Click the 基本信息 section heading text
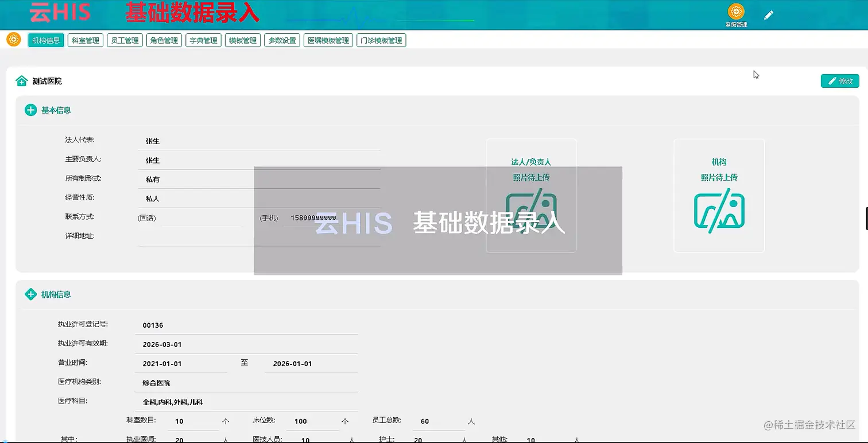868x443 pixels. [x=56, y=110]
